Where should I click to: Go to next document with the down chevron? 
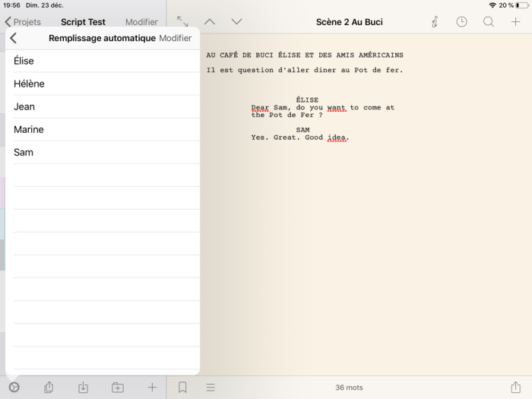click(236, 22)
